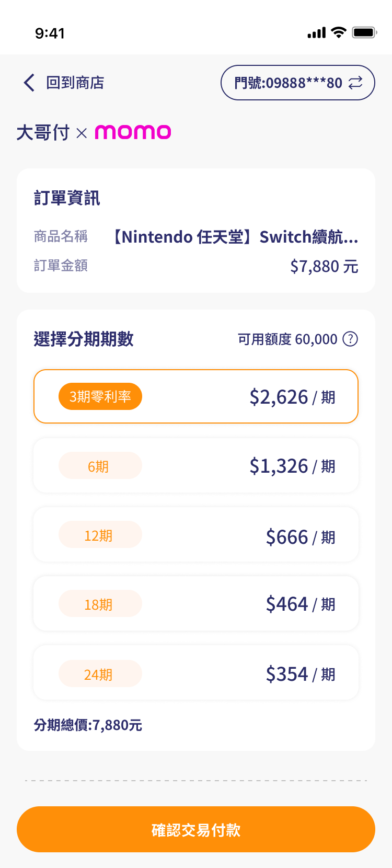Open the available credit help question icon
The width and height of the screenshot is (392, 868).
[350, 339]
